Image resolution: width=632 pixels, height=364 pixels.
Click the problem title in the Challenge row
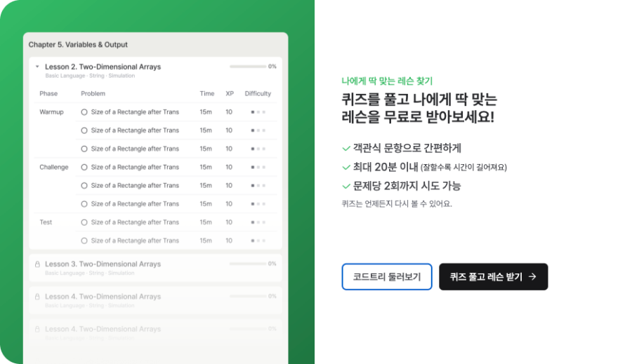pos(135,167)
